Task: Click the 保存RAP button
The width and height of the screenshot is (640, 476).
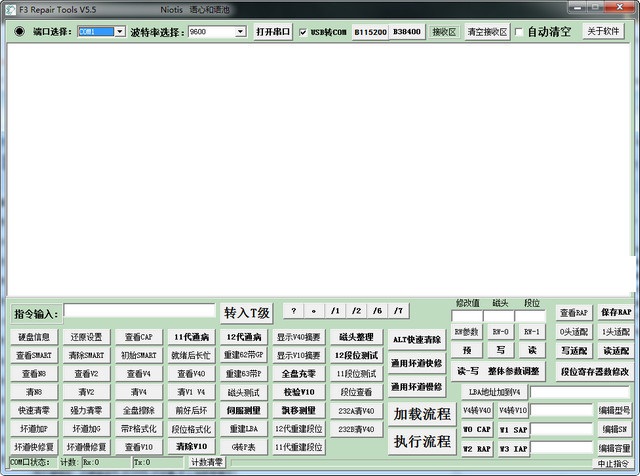Action: tap(616, 313)
